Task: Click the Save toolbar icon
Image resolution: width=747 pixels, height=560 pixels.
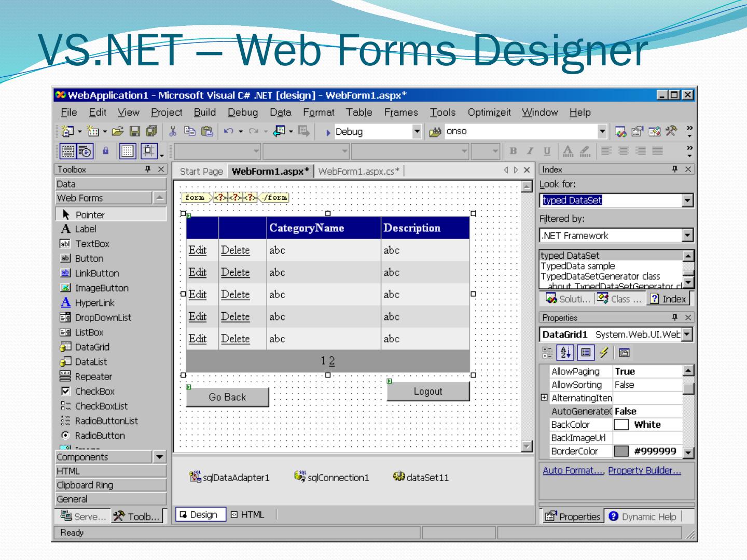Action: click(134, 132)
